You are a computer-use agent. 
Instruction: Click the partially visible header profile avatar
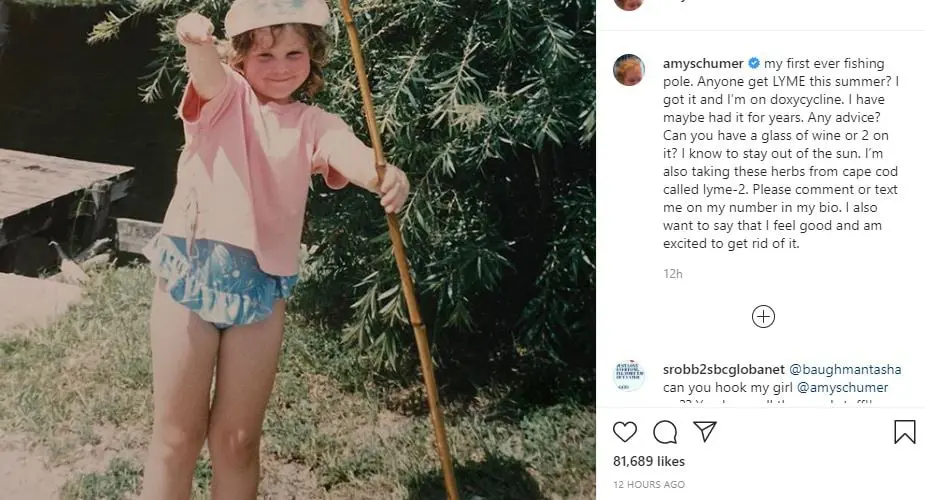(x=629, y=5)
